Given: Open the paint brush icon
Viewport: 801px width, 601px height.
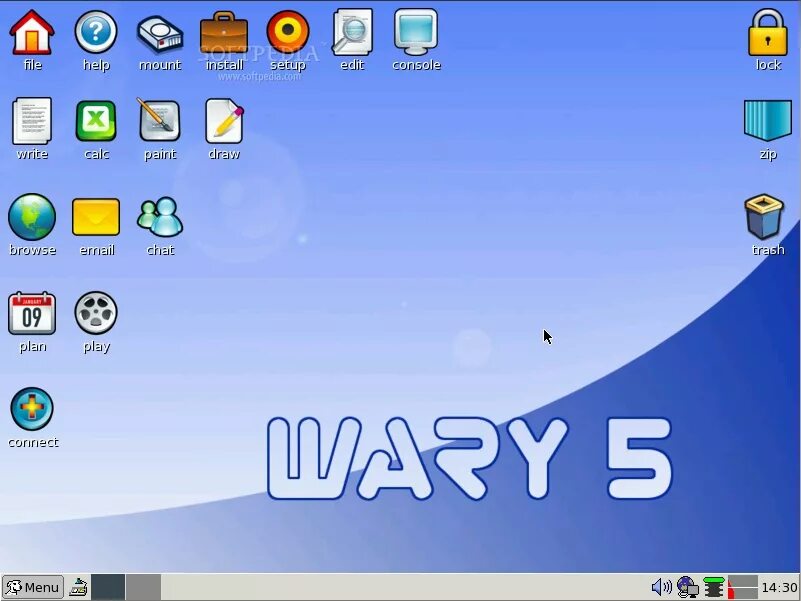Looking at the screenshot, I should tap(159, 120).
